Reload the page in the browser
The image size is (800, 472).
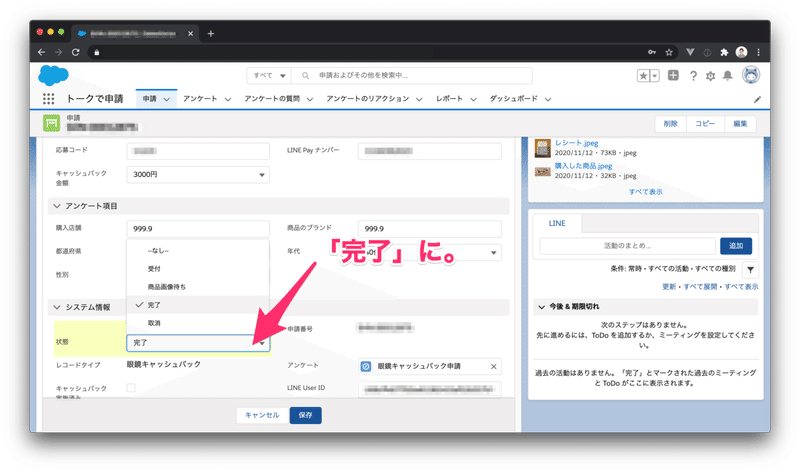76,52
